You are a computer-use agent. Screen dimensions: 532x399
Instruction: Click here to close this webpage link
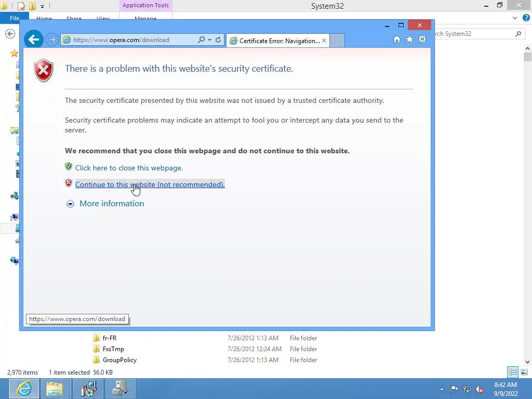pos(129,168)
